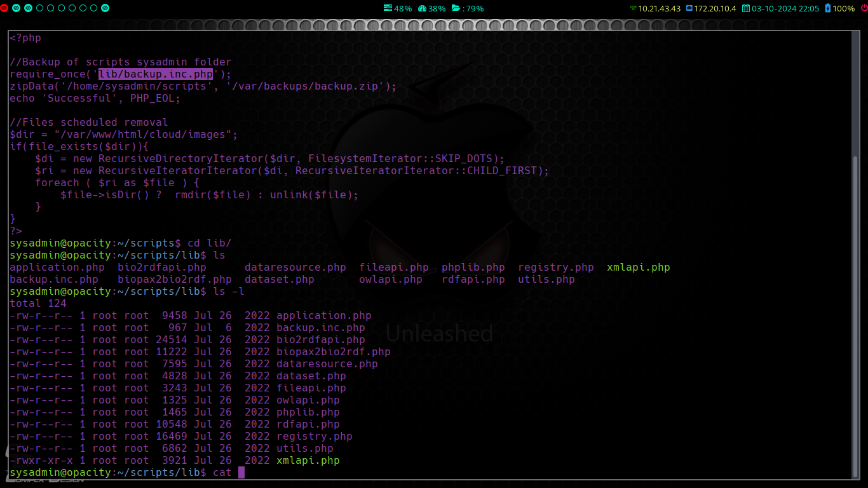This screenshot has width=868, height=488.
Task: Switch to the last occupied workspace indicator
Action: coord(105,8)
